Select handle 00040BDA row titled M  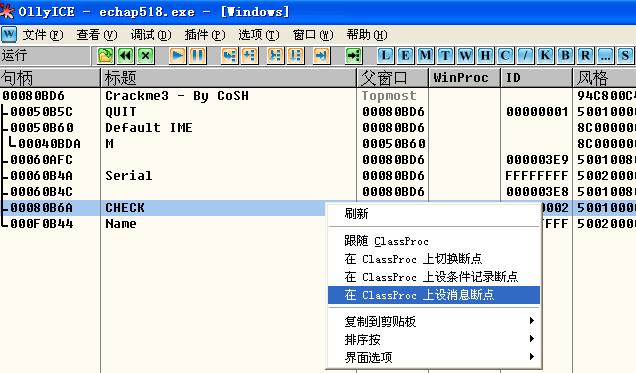[x=318, y=144]
